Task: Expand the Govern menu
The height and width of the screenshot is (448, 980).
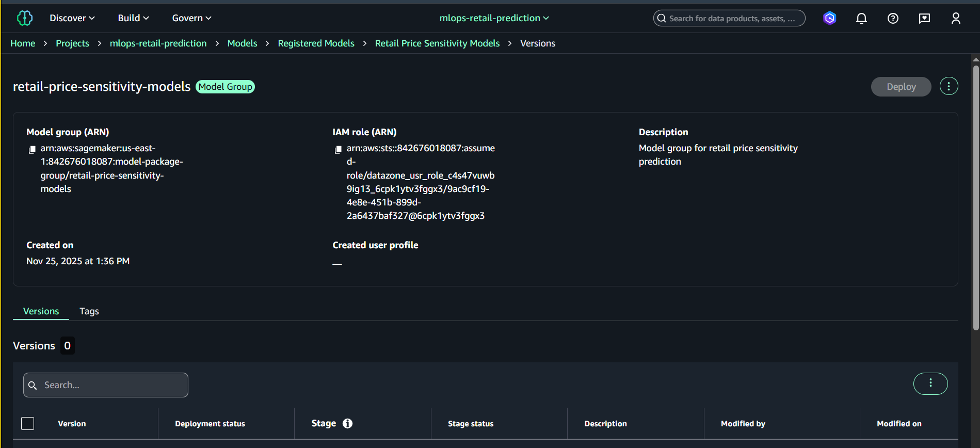Action: point(191,18)
